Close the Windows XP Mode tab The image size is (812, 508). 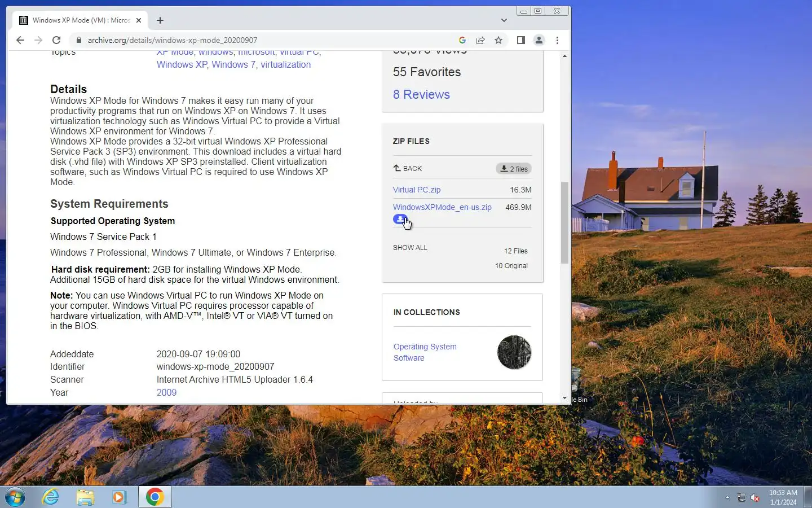139,20
